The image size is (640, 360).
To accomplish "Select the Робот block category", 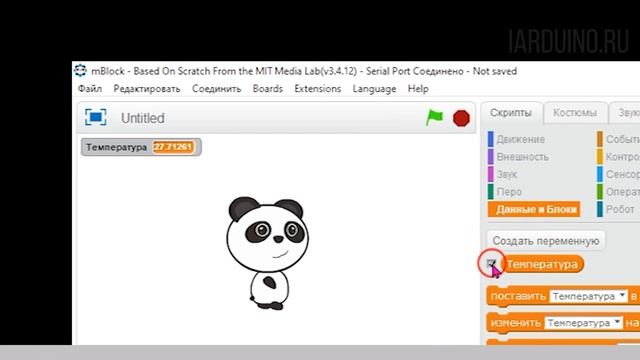I will [x=617, y=209].
